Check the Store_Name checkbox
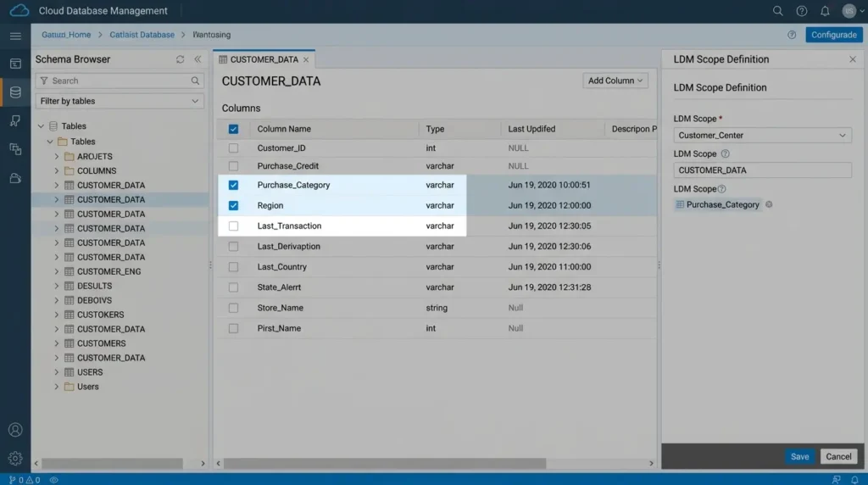 coord(234,308)
